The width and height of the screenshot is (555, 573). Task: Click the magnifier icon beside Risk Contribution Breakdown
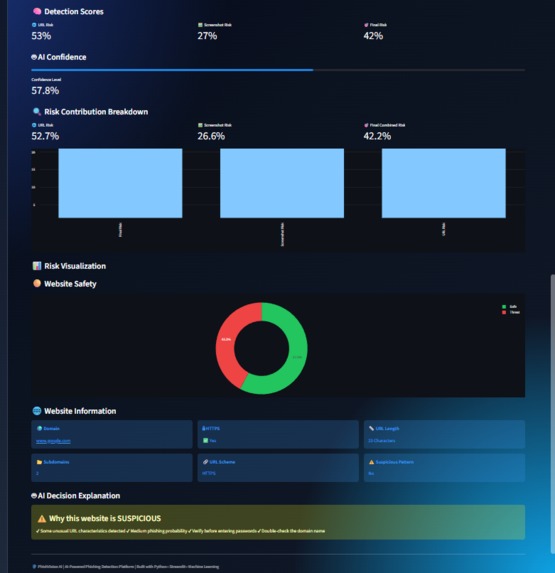(37, 111)
